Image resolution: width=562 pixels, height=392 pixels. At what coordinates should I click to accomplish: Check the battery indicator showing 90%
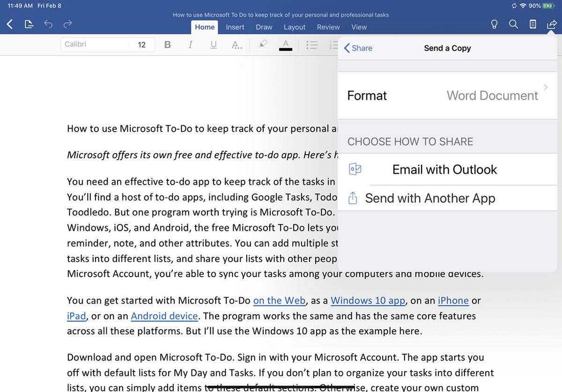pyautogui.click(x=547, y=6)
